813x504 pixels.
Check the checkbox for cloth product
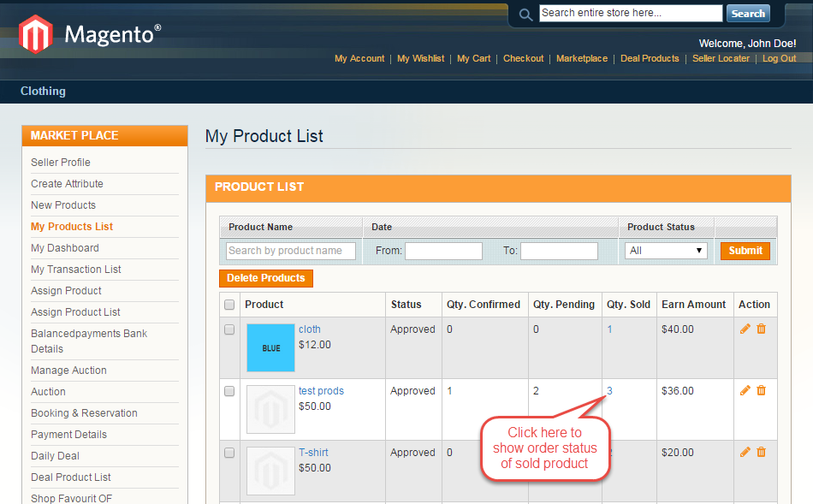(229, 329)
